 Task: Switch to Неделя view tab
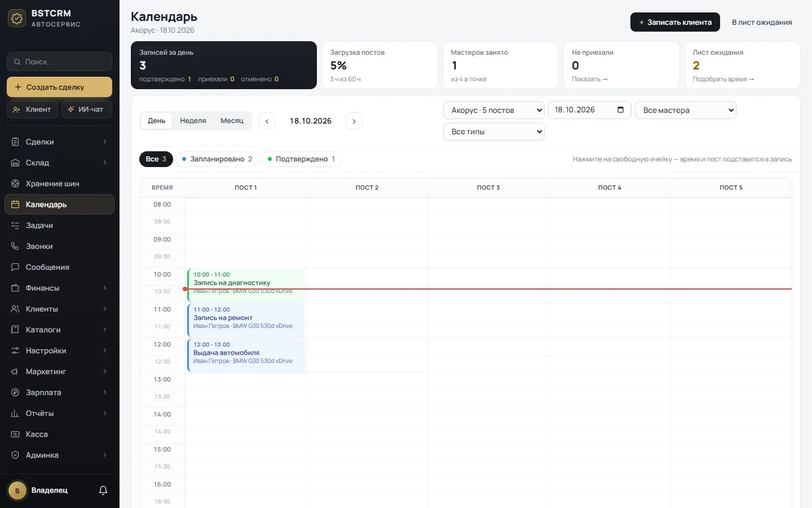[x=193, y=121]
